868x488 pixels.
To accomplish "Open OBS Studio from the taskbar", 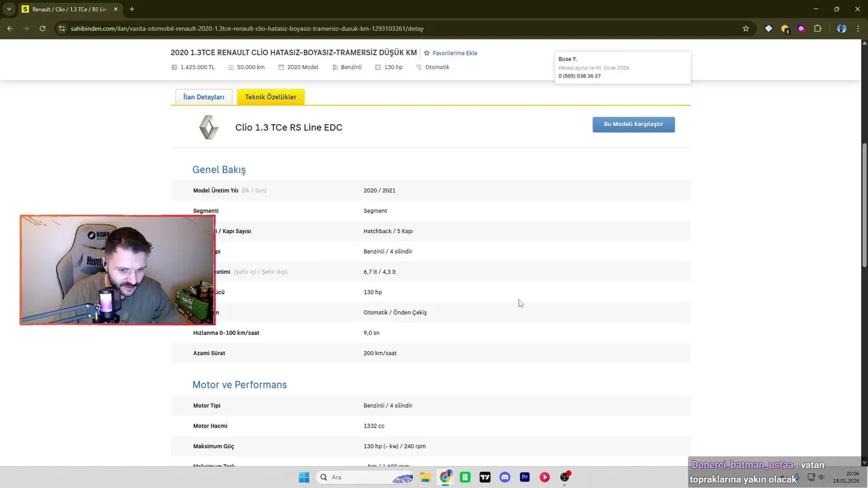I will pos(565,477).
